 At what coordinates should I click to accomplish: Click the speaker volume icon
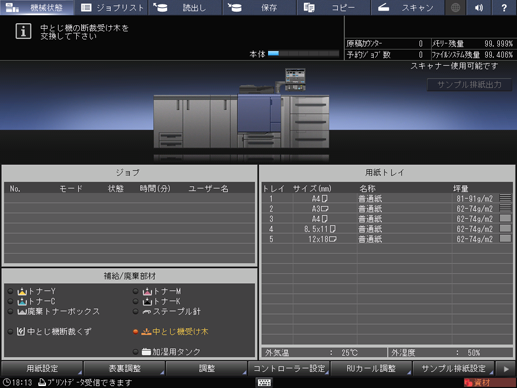pyautogui.click(x=479, y=7)
